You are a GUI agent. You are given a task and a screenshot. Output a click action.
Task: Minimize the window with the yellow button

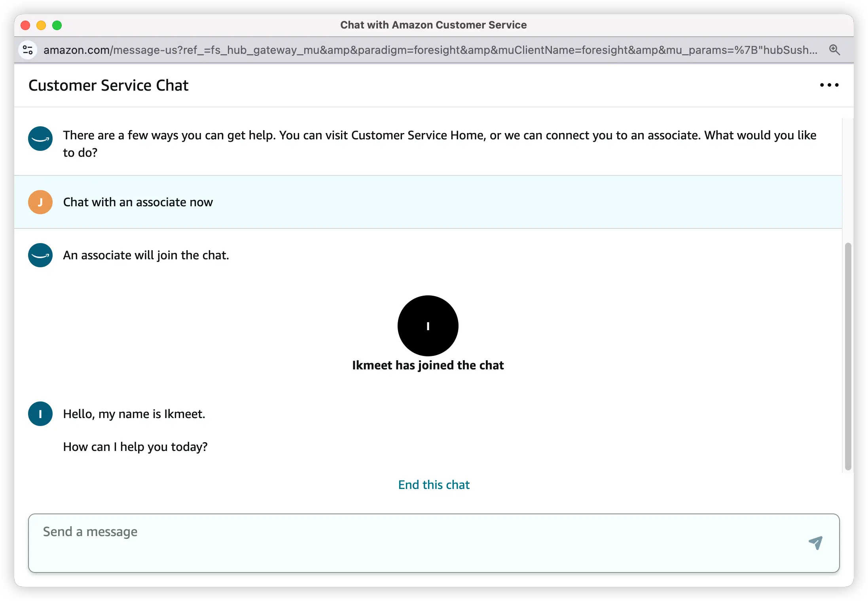(41, 25)
